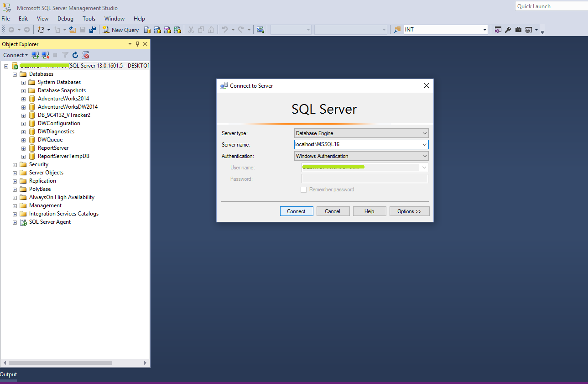Collapse the top server node
Viewport: 588px width, 384px height.
(x=6, y=66)
